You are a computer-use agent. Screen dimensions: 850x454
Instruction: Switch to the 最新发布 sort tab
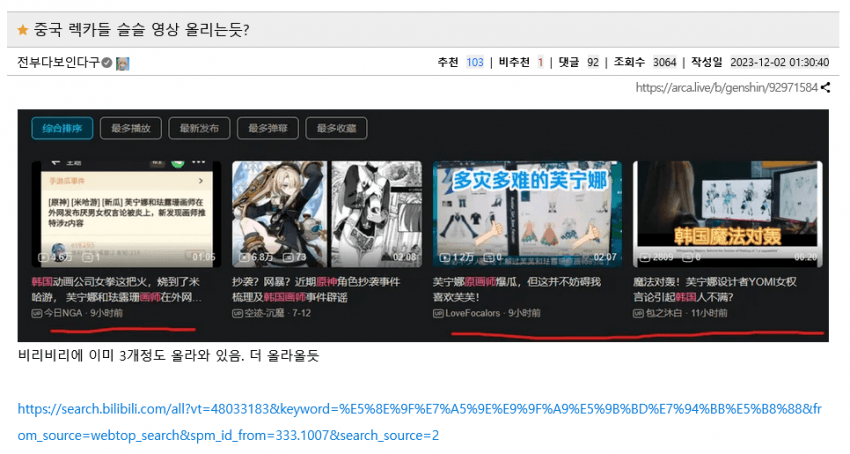tap(199, 128)
